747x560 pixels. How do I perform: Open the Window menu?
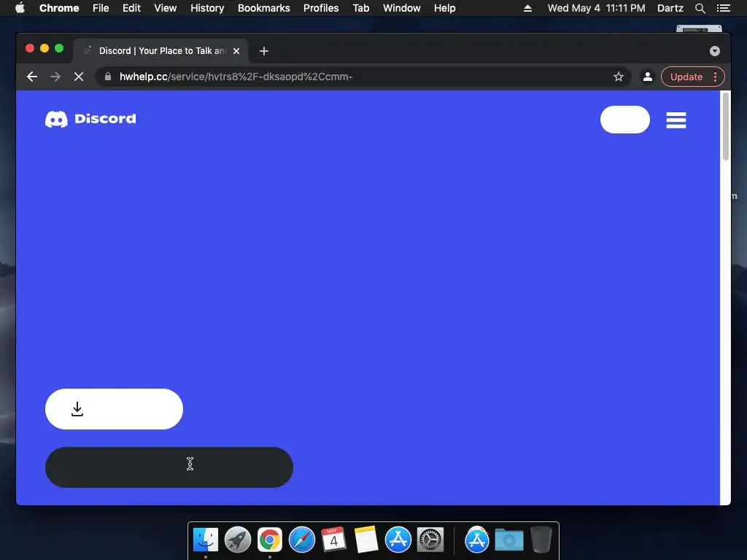tap(402, 8)
